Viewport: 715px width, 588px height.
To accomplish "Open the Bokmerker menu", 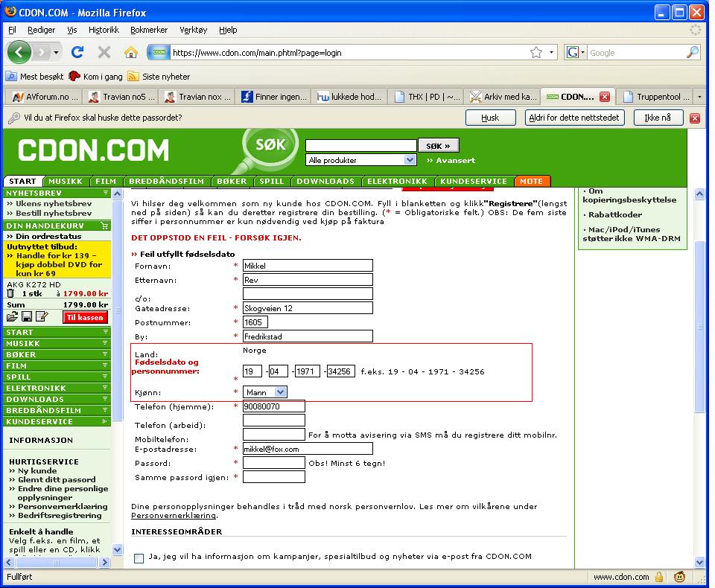I will pyautogui.click(x=149, y=30).
